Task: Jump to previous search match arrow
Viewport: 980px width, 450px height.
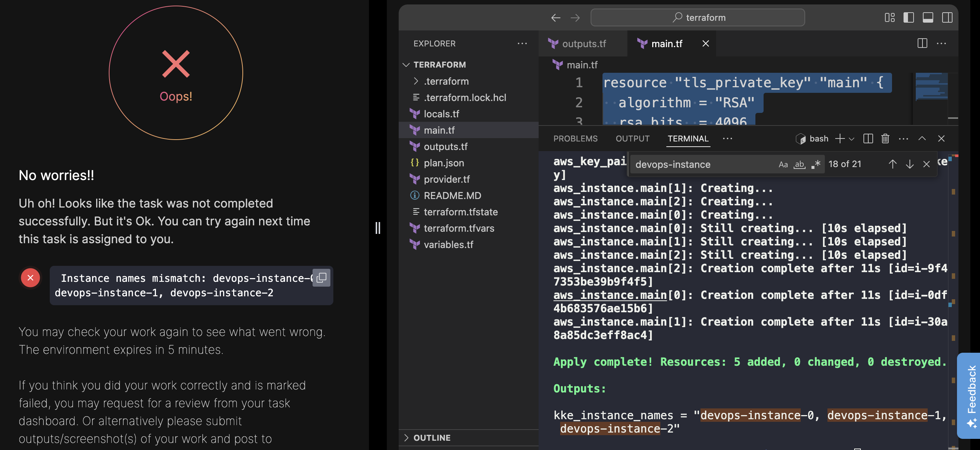Action: (x=892, y=164)
